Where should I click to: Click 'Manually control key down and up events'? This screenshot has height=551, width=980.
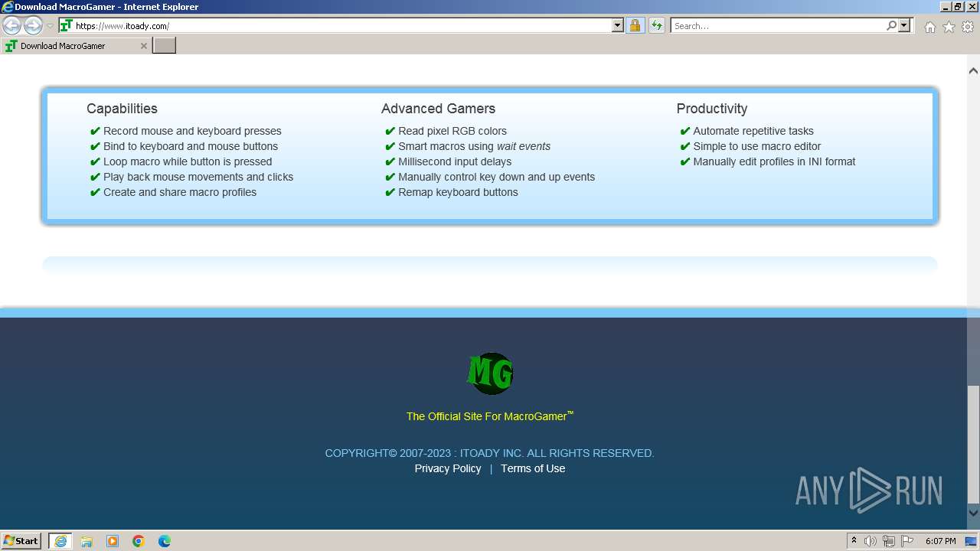tap(497, 177)
